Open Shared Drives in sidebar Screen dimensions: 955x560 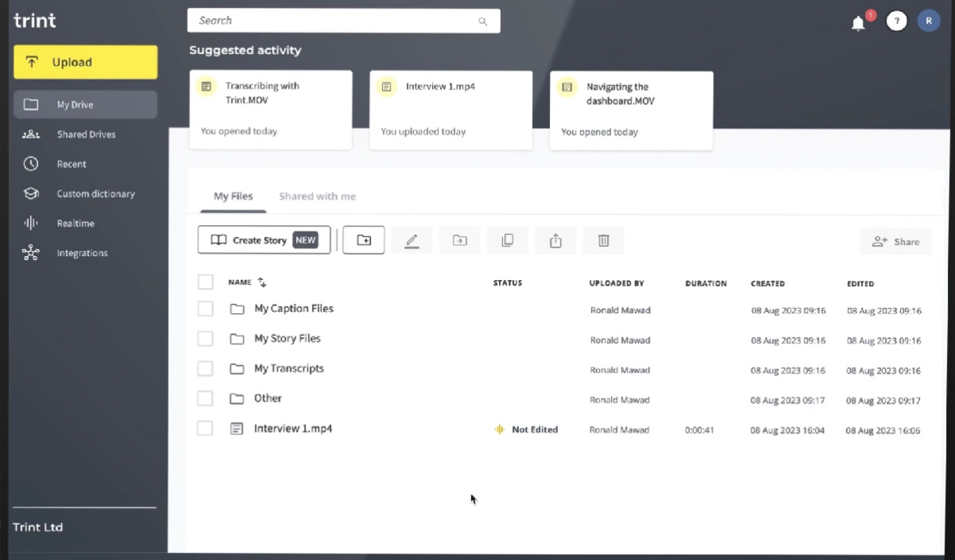coord(85,134)
